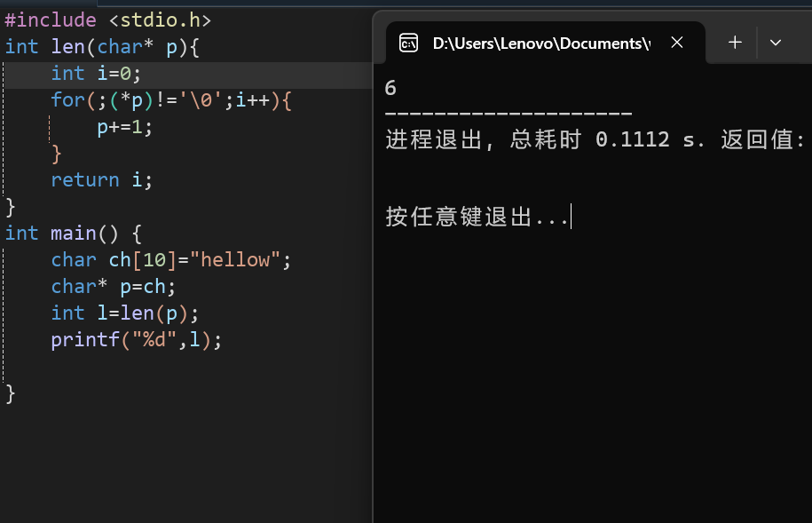This screenshot has height=523, width=812.
Task: Open a new terminal tab with the plus button
Action: [734, 42]
